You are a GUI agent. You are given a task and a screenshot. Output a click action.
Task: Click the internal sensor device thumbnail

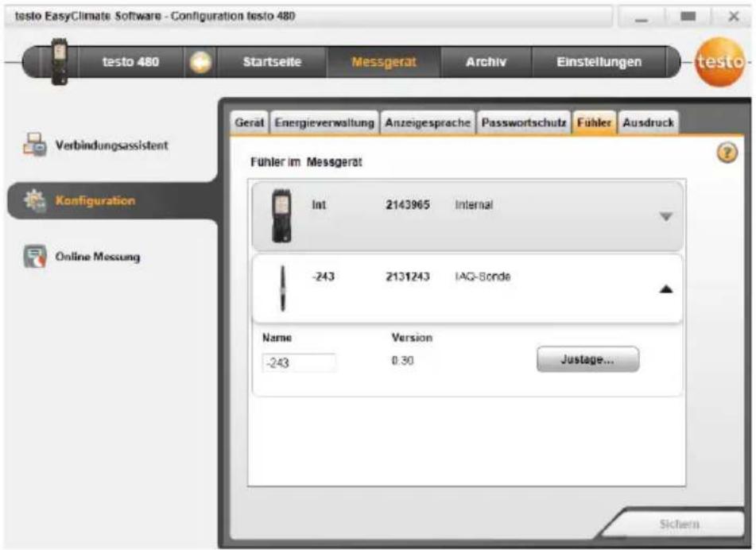[x=281, y=215]
